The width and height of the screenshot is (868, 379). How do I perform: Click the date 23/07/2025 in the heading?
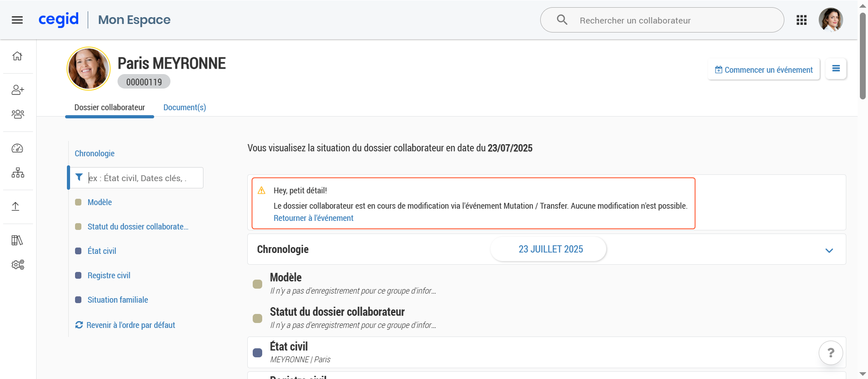tap(510, 148)
